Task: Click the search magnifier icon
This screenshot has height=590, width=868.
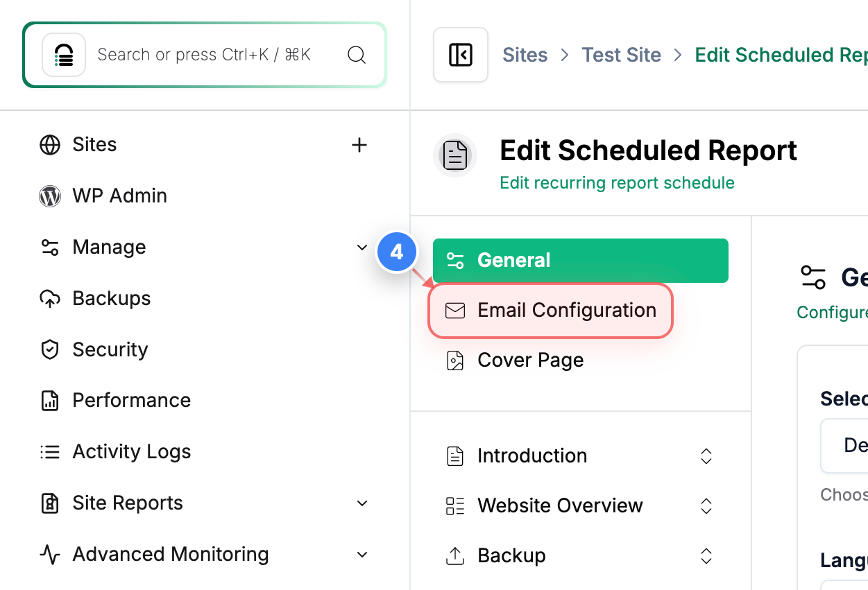Action: coord(357,55)
